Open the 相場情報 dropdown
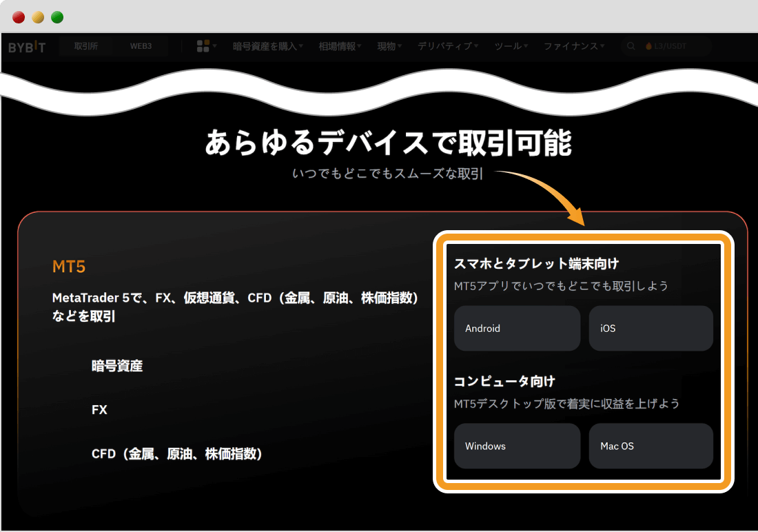 click(x=340, y=46)
